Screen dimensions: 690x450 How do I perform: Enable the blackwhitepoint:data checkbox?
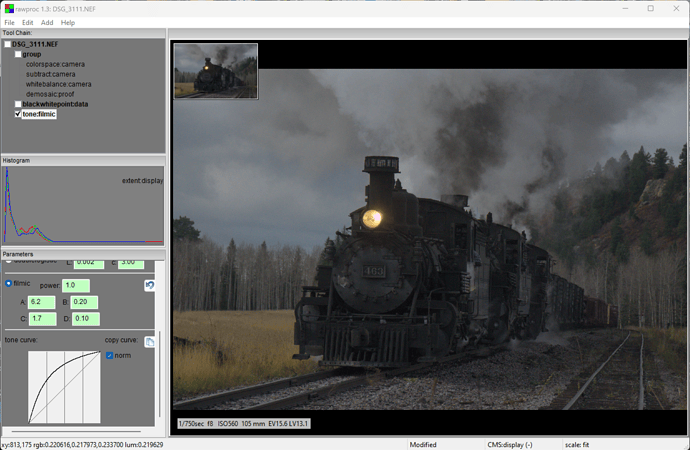pos(18,104)
